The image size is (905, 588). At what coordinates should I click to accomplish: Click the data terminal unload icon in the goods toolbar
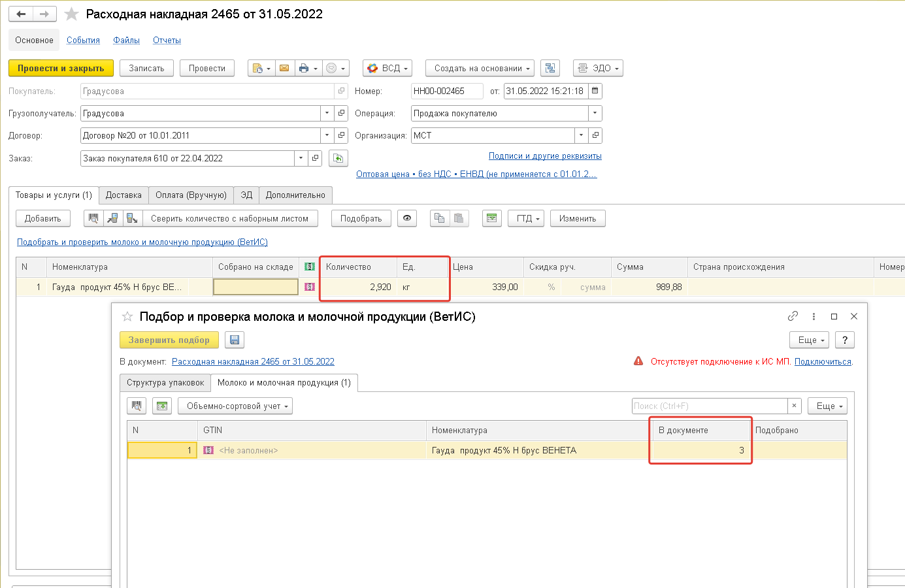[x=133, y=218]
